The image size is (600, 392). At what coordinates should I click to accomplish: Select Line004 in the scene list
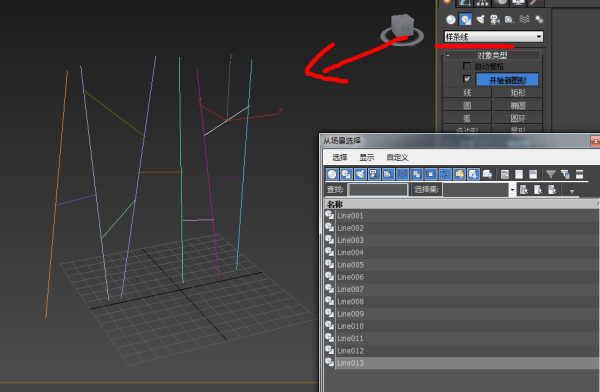click(x=462, y=252)
